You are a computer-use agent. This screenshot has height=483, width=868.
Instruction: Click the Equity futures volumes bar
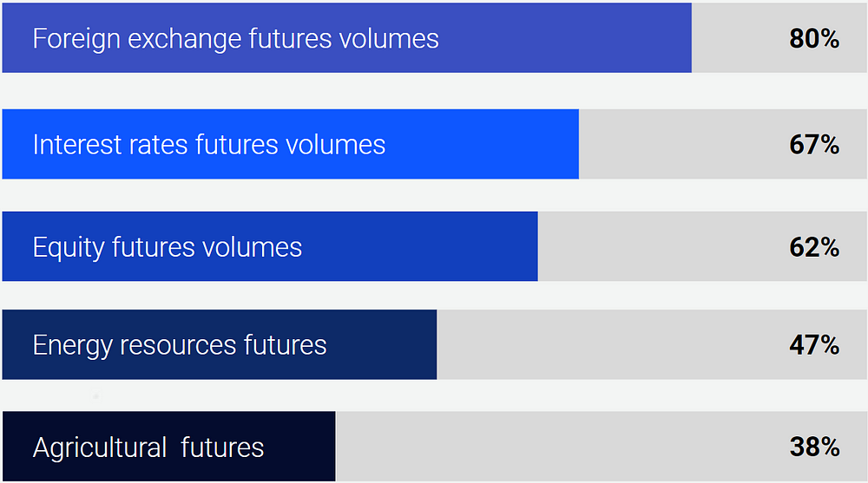click(270, 246)
